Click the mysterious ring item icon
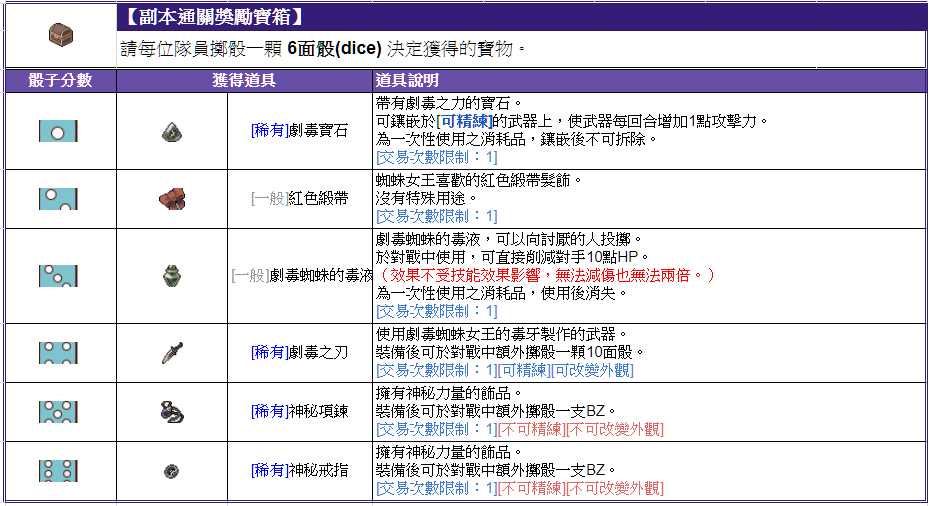The width and height of the screenshot is (930, 506). coord(171,471)
